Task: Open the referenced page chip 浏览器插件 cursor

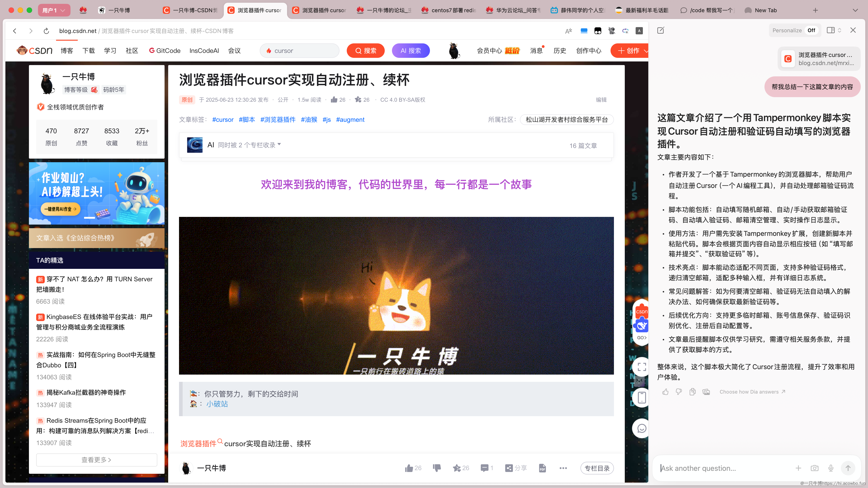Action: coord(819,59)
